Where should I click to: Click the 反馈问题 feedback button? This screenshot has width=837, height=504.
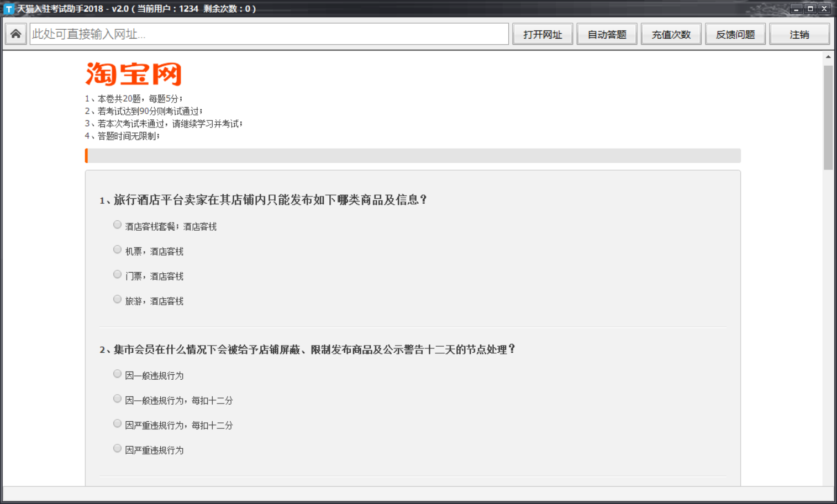pyautogui.click(x=735, y=34)
